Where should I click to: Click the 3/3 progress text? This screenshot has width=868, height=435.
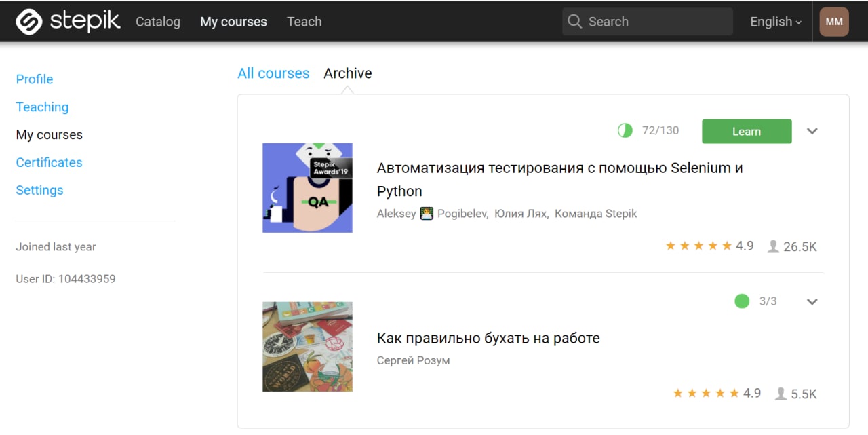(x=768, y=301)
